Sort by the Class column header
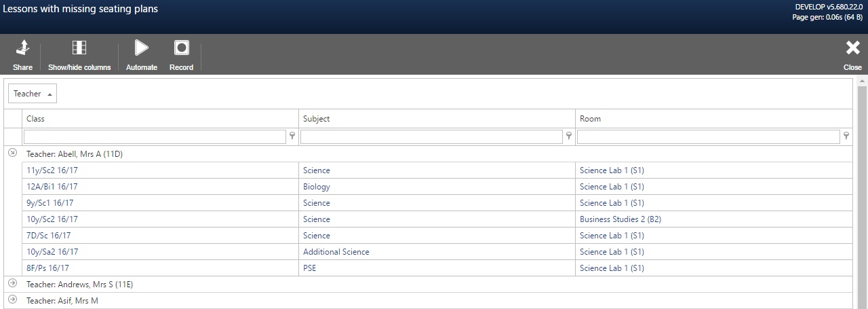 pyautogui.click(x=160, y=118)
